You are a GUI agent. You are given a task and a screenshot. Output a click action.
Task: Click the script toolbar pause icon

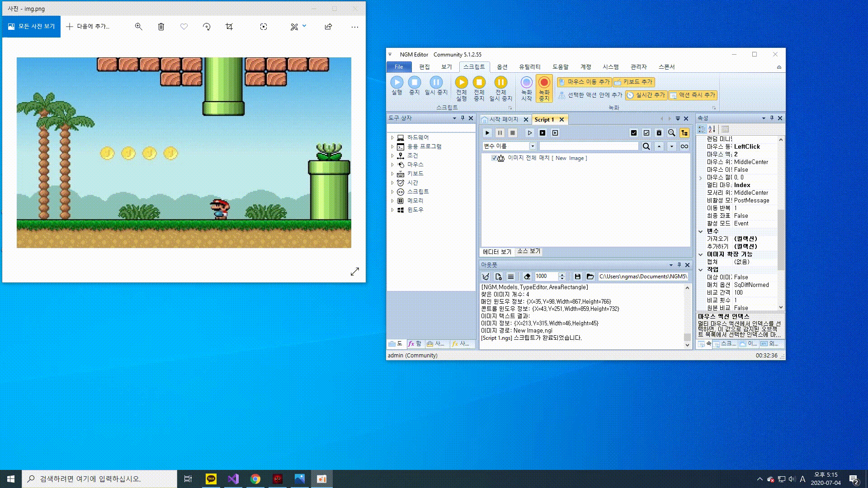[x=500, y=133]
